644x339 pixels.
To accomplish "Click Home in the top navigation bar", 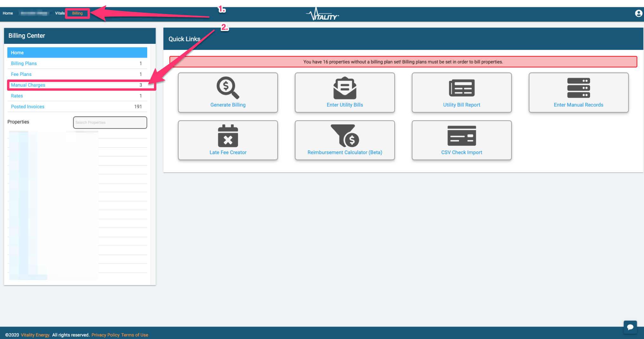I will [x=8, y=13].
